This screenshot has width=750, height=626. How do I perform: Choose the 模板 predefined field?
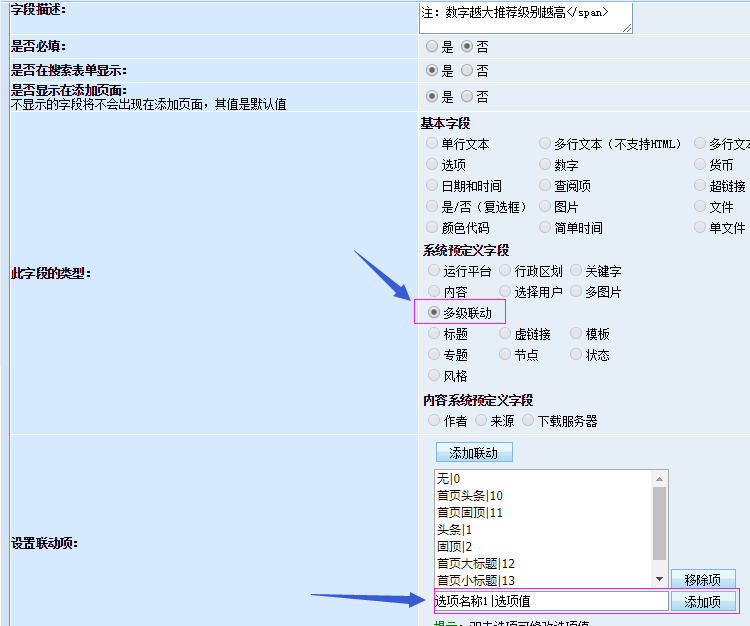[x=576, y=334]
